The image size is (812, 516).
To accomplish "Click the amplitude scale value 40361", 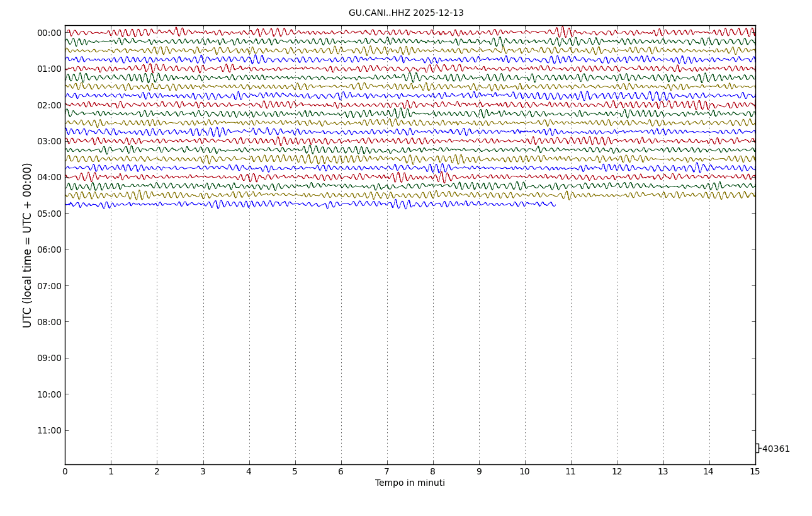I will [x=775, y=449].
